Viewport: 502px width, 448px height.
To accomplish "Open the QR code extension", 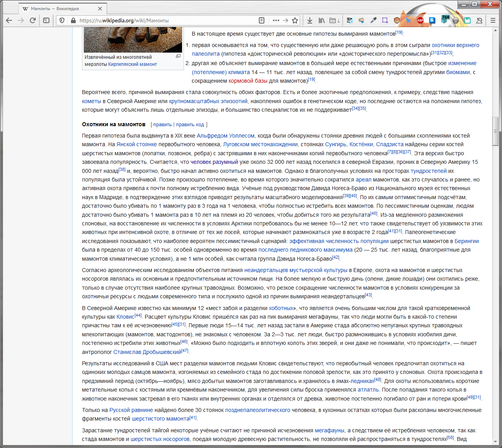I will (350, 20).
